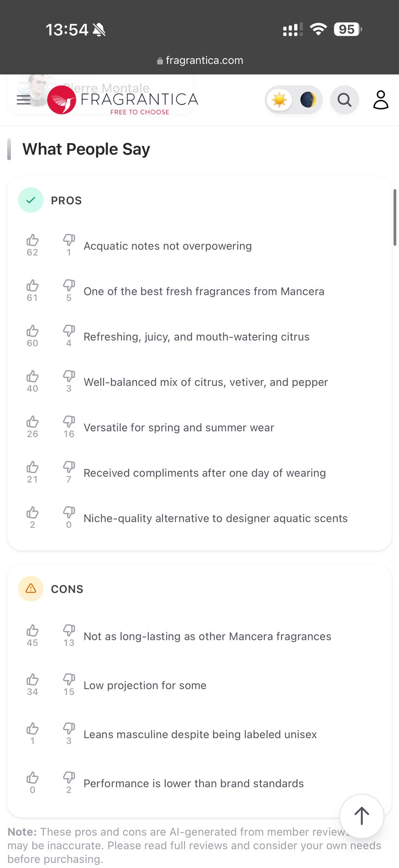Switch to dark mode moon toggle

pos(308,100)
